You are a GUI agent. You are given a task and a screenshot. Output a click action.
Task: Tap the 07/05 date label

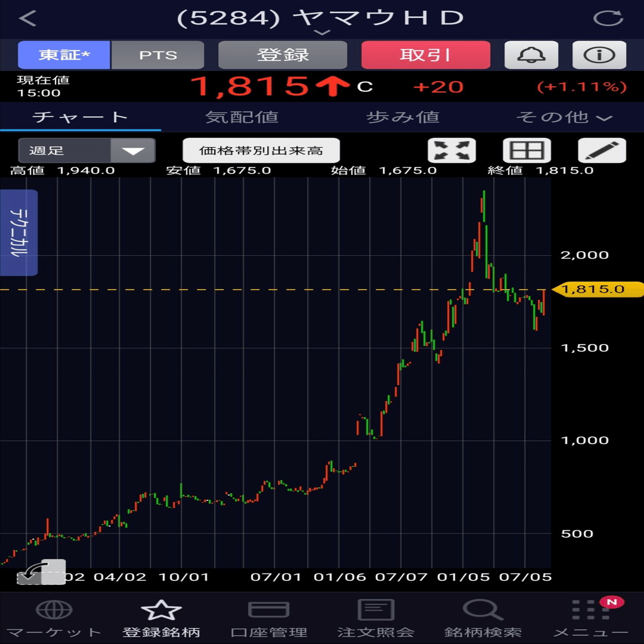point(525,577)
